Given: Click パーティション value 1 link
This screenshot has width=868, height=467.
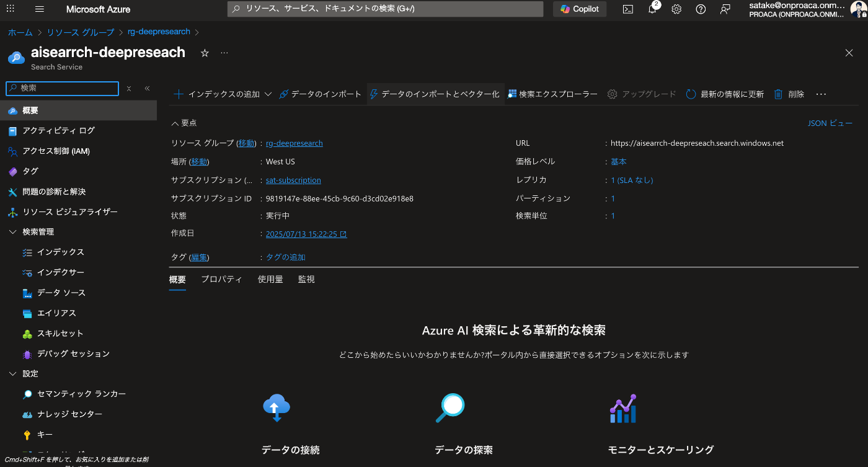Looking at the screenshot, I should pyautogui.click(x=613, y=198).
